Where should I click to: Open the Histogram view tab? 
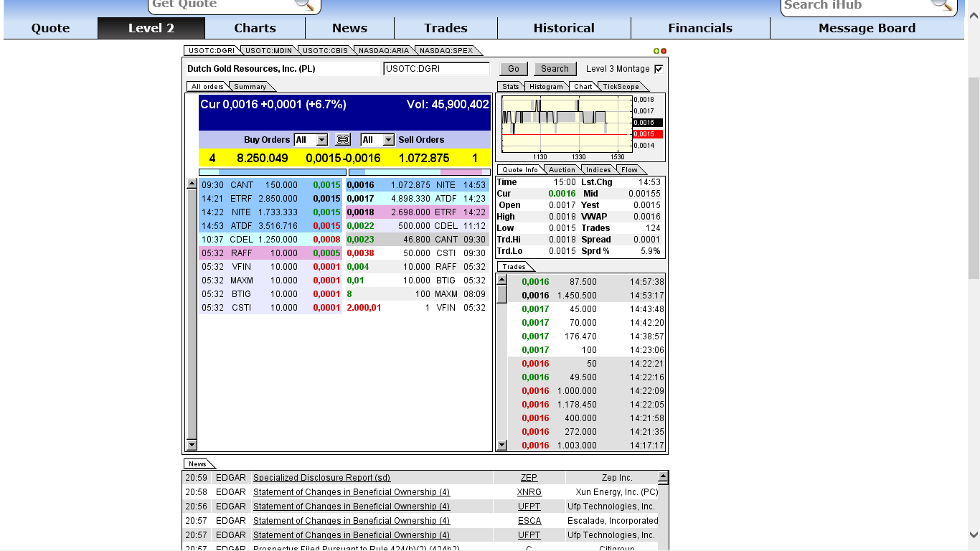pyautogui.click(x=547, y=86)
